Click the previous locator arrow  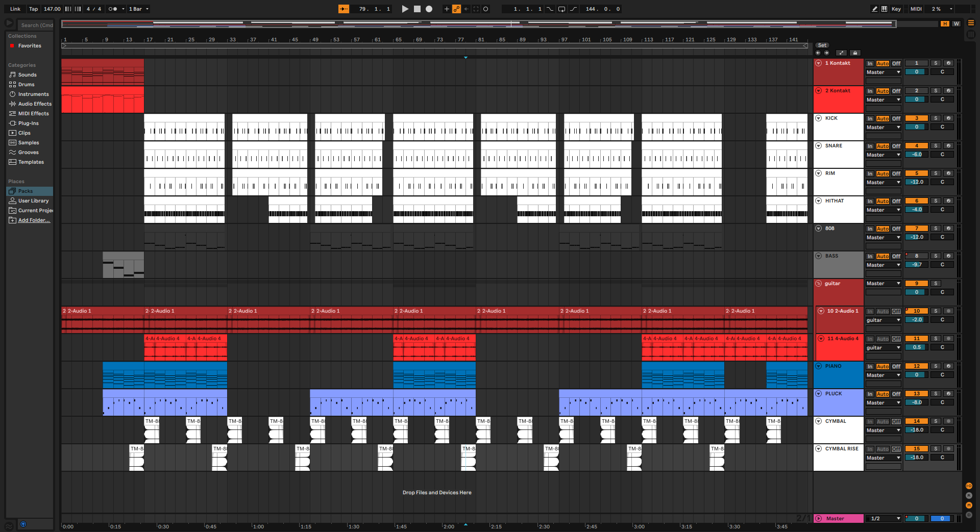tap(818, 53)
